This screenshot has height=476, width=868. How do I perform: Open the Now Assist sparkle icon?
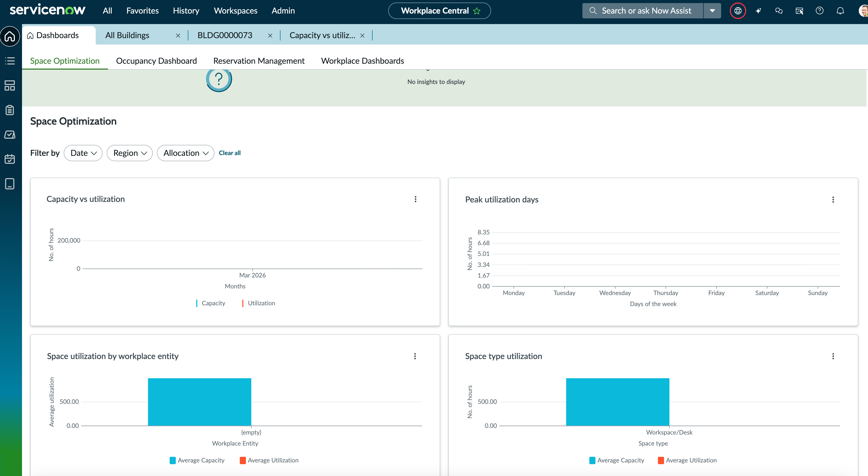[758, 11]
